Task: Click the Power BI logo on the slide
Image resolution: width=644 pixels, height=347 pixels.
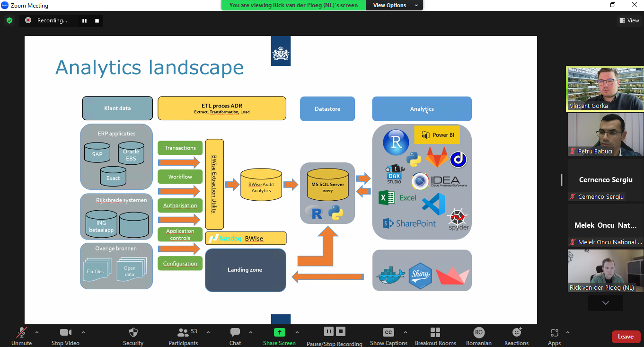Action: (437, 135)
